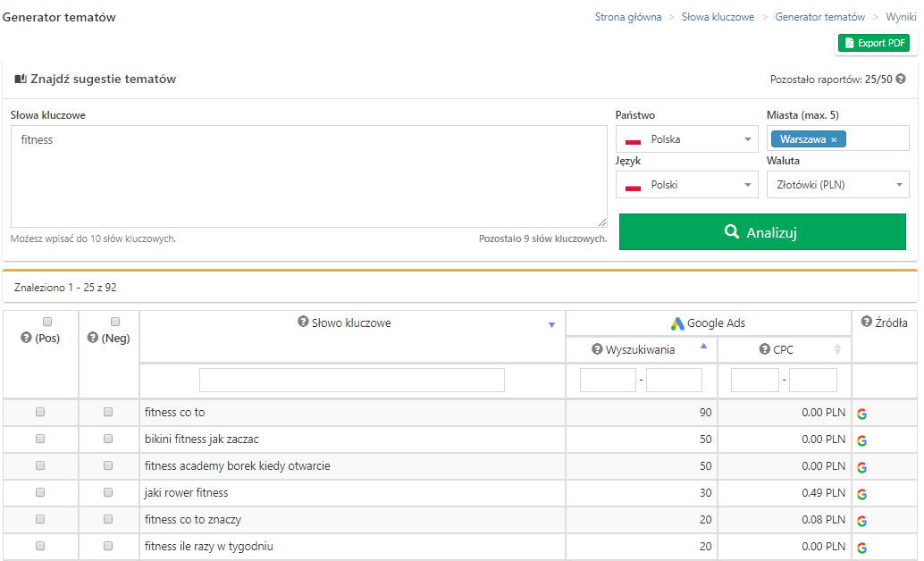
Task: Click help icon next to Pozostało raportów
Action: tap(901, 79)
